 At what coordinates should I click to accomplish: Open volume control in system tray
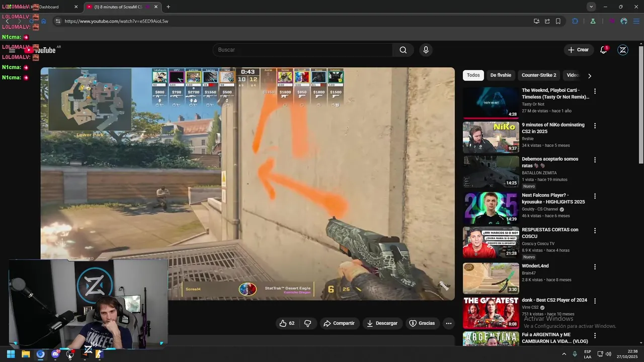tap(608, 354)
